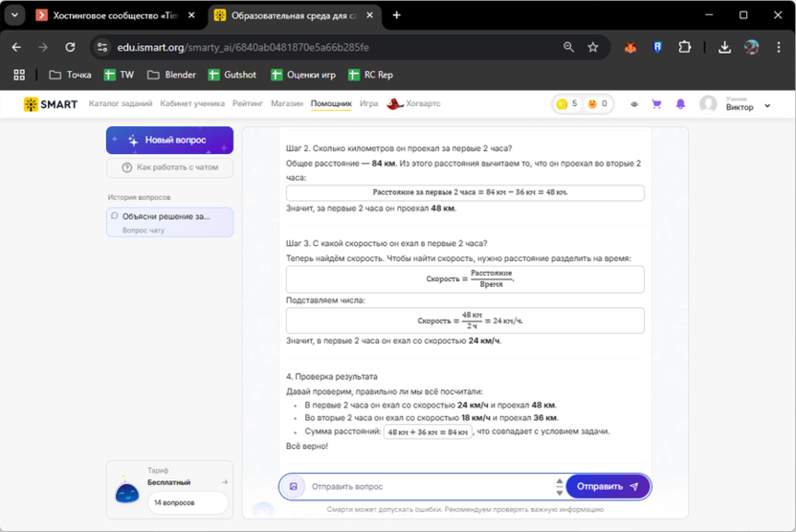The width and height of the screenshot is (796, 532).
Task: Click the zoom magnifier in address bar
Action: tap(568, 47)
